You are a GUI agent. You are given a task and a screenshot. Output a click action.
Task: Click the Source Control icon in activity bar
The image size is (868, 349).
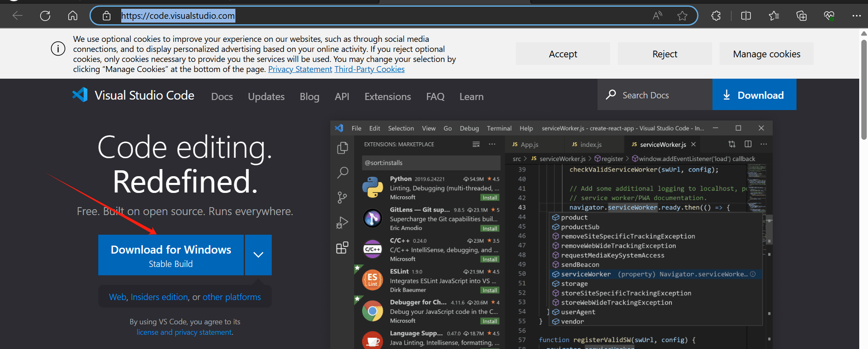point(342,197)
